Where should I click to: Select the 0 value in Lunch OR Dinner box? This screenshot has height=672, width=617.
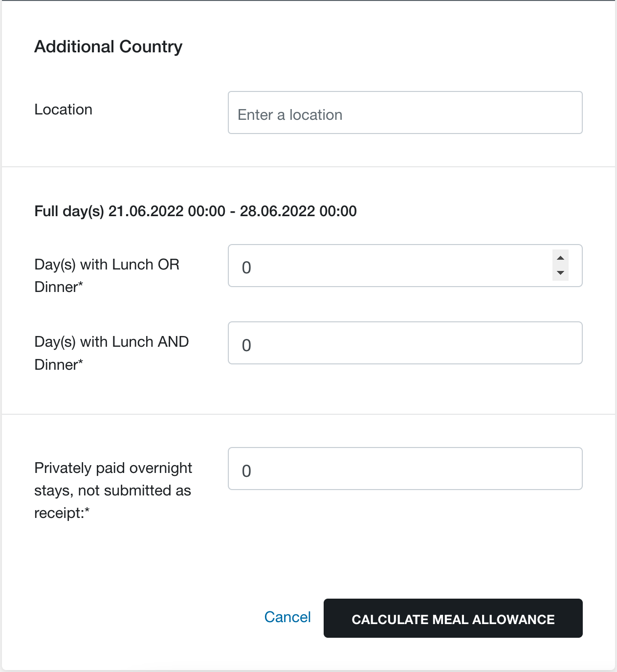pos(246,268)
